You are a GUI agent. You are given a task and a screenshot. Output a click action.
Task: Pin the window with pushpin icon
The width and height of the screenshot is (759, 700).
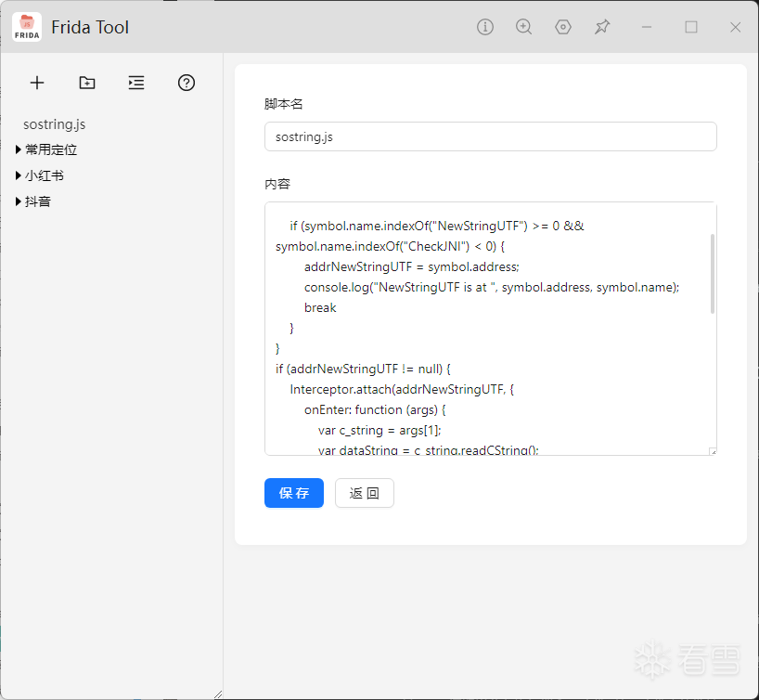[602, 27]
